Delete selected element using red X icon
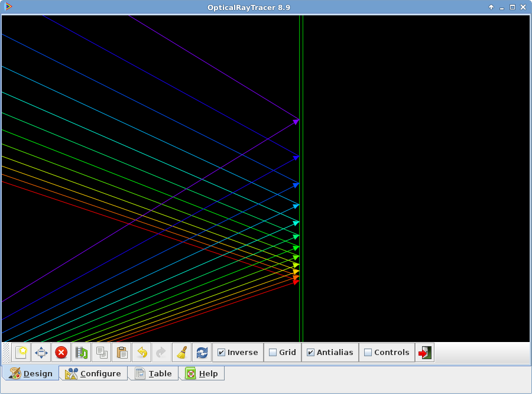The height and width of the screenshot is (394, 532). 61,352
